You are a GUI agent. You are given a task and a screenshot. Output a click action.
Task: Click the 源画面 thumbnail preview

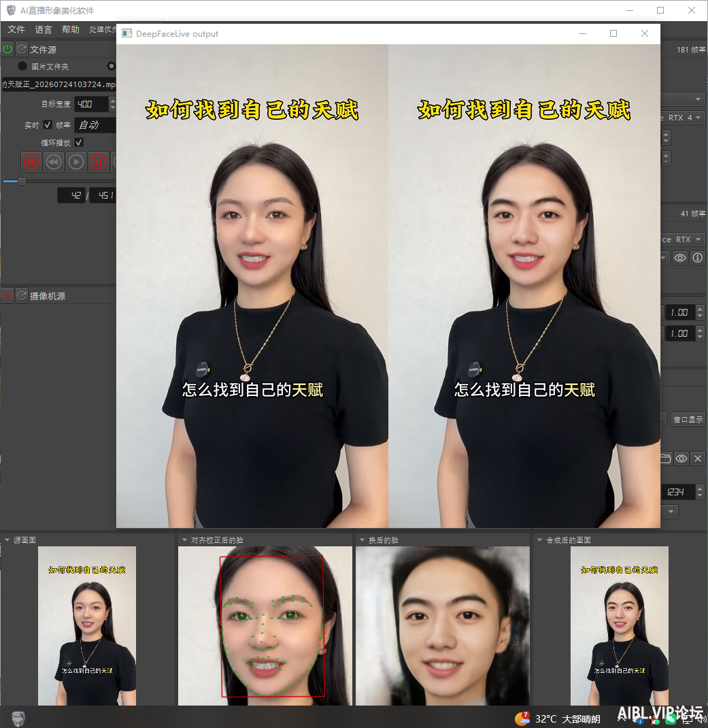pos(87,626)
